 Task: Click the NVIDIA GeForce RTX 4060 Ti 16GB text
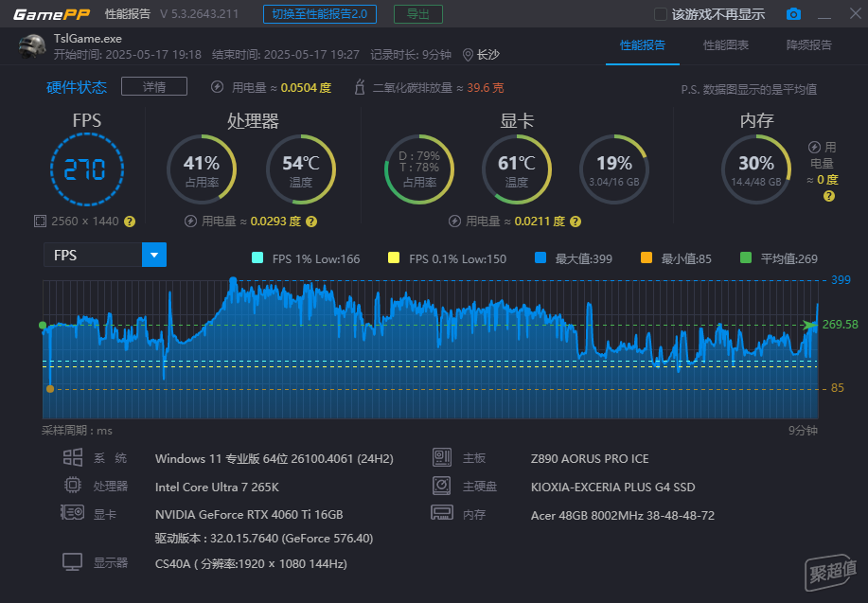pos(249,514)
